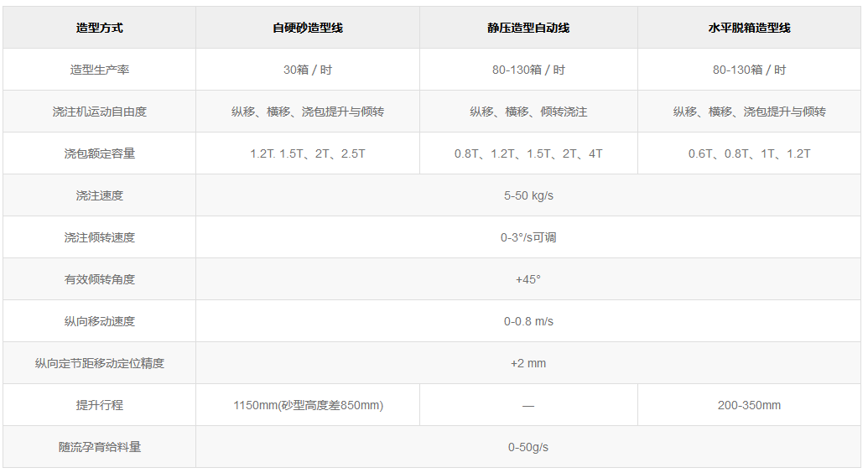This screenshot has height=473, width=868.
Task: Select the +45° tilt angle value
Action: click(x=528, y=279)
